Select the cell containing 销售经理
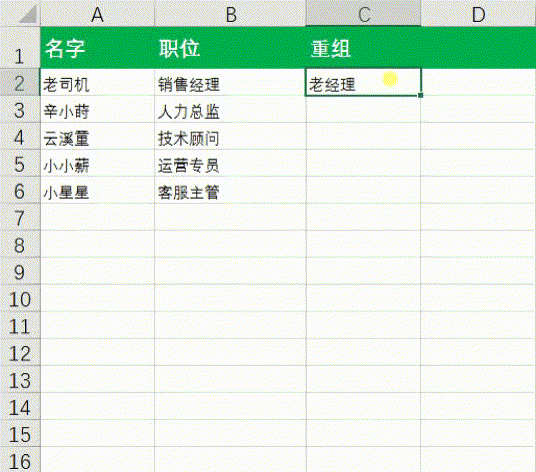This screenshot has height=472, width=536. coord(230,82)
